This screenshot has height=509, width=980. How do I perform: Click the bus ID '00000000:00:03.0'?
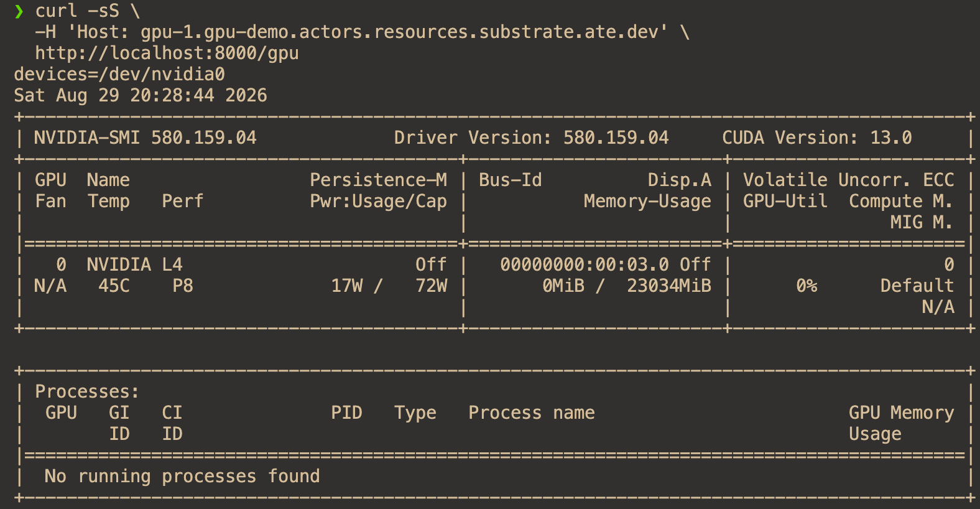[584, 265]
